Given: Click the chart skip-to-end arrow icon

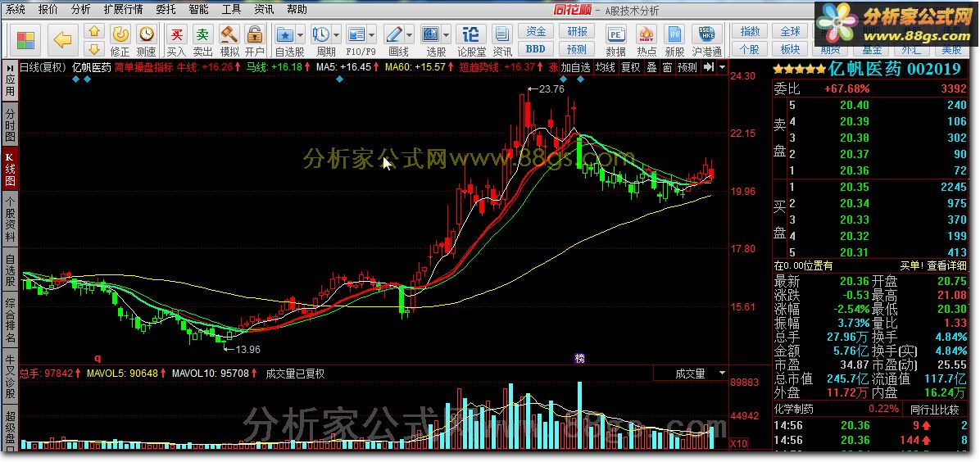Looking at the screenshot, I should [708, 67].
